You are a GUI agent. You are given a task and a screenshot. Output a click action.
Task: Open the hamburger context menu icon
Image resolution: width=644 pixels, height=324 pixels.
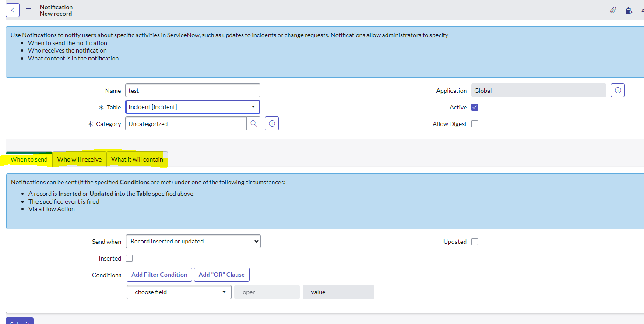(x=28, y=10)
